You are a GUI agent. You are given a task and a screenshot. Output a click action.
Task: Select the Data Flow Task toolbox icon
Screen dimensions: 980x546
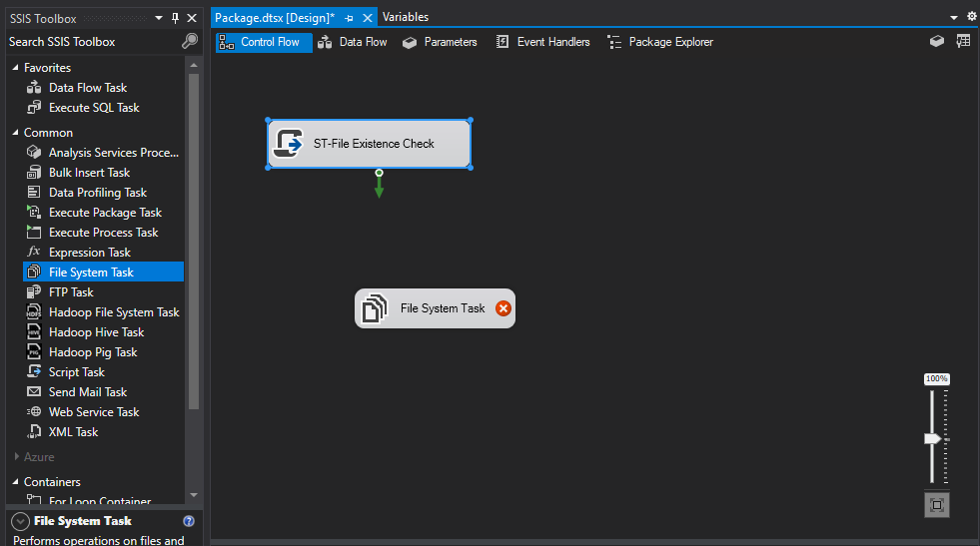(x=34, y=88)
